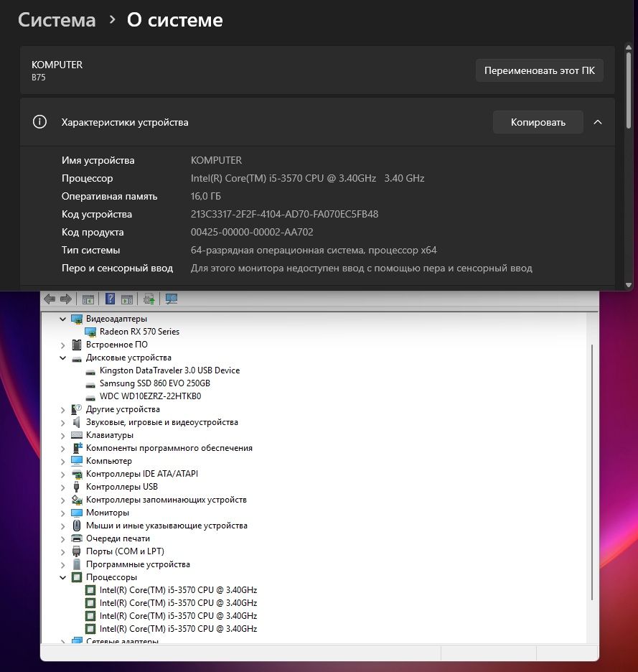Select Kingston DataTraveler 3.0 USB Device
This screenshot has width=638, height=672.
(169, 370)
